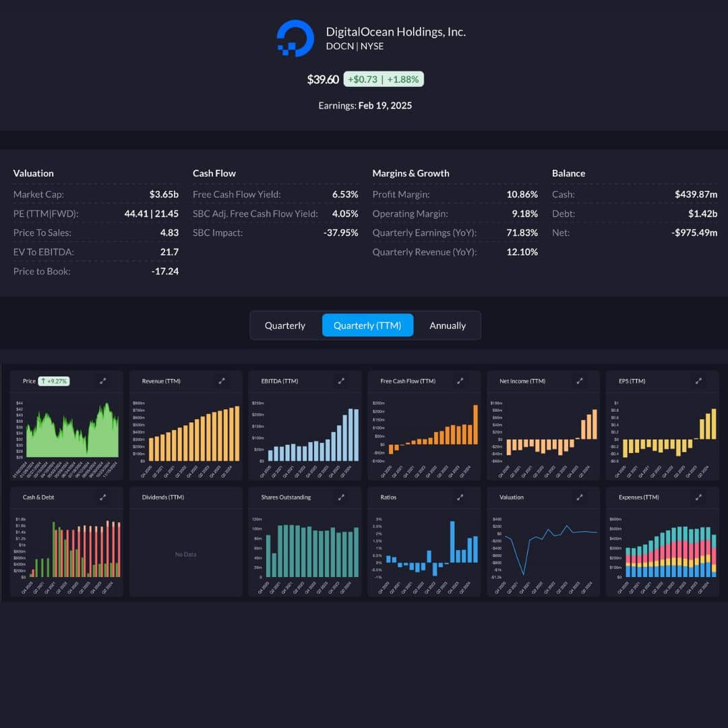Click the No Data message in Dividends
The height and width of the screenshot is (728, 728).
click(186, 554)
